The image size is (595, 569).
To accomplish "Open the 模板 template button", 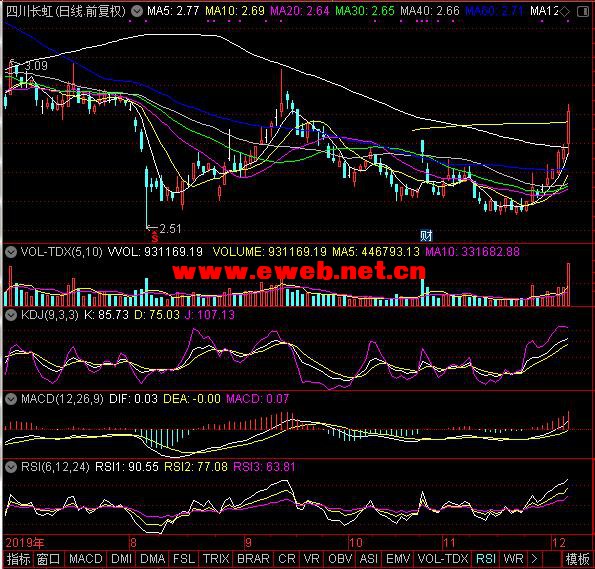I will click(x=578, y=559).
